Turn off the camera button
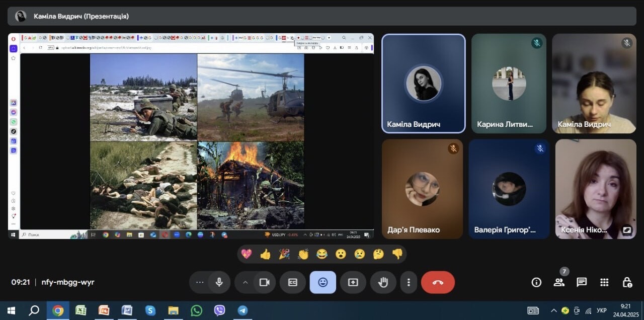Image resolution: width=644 pixels, height=320 pixels. coord(264,282)
